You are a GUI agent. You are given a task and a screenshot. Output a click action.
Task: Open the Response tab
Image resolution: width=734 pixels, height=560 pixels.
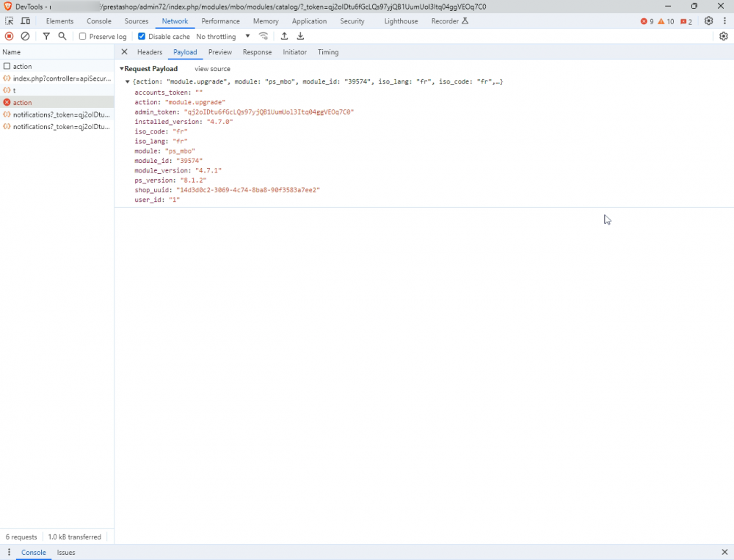click(x=258, y=52)
